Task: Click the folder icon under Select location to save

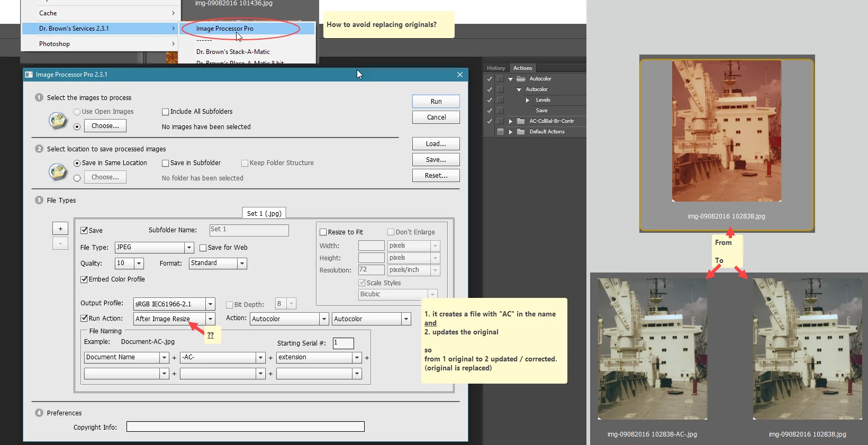Action: coord(58,172)
